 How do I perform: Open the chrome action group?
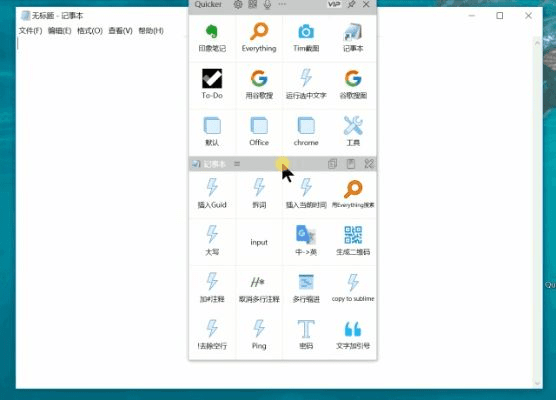click(306, 132)
